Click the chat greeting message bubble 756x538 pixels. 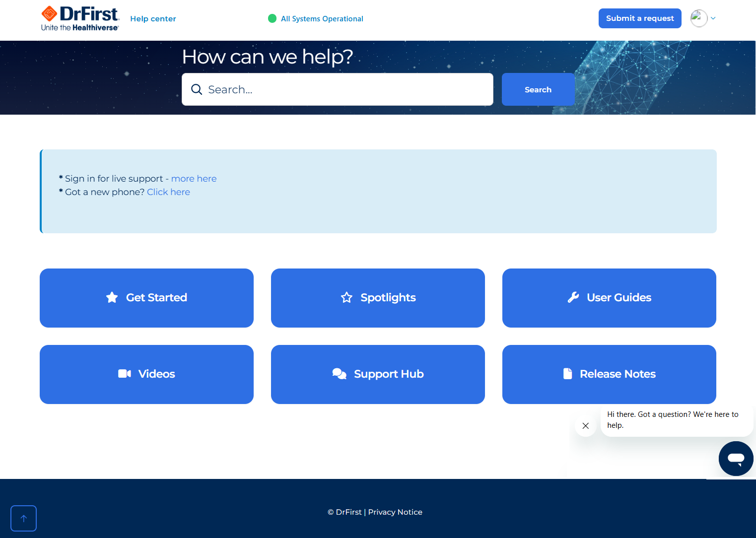coord(677,420)
